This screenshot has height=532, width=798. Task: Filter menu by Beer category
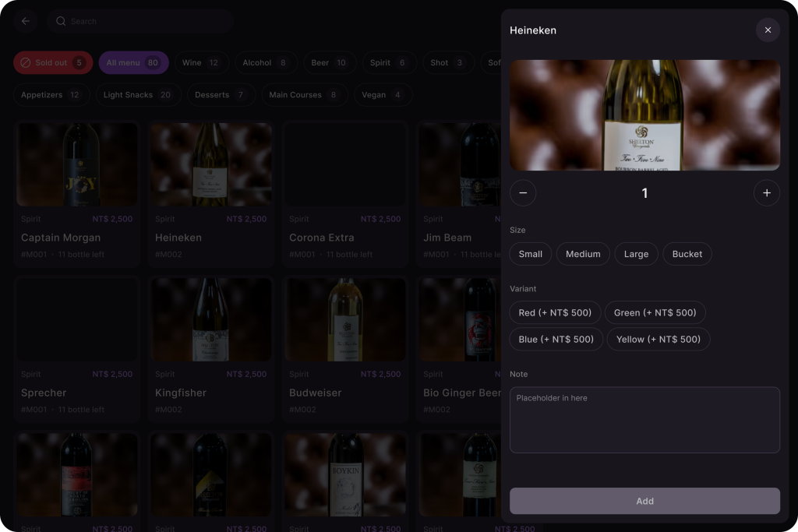pyautogui.click(x=329, y=62)
